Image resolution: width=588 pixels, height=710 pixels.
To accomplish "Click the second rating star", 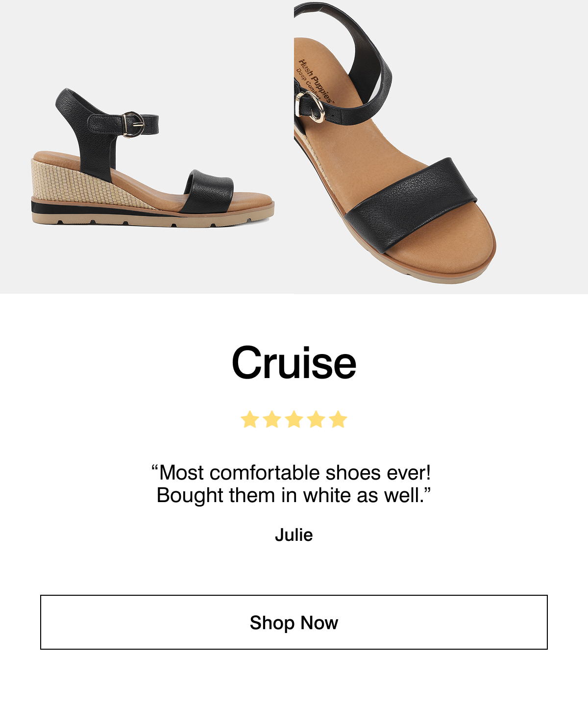I will click(x=272, y=419).
